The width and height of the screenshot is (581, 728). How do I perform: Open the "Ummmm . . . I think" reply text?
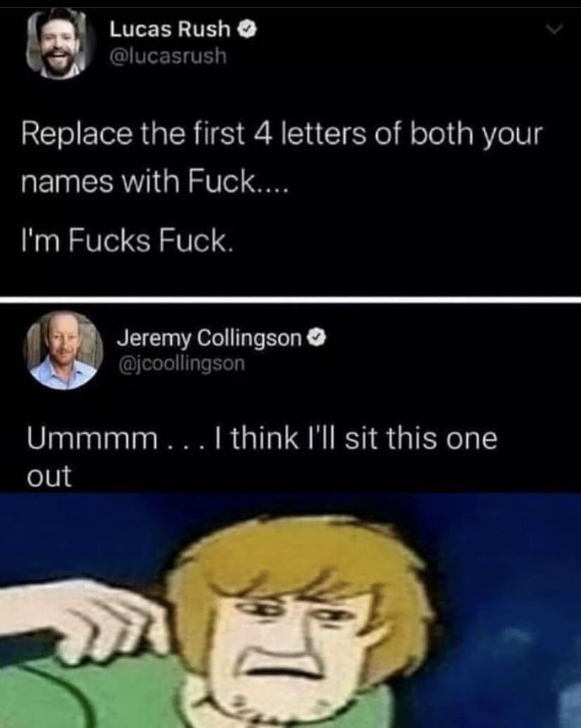click(x=262, y=438)
